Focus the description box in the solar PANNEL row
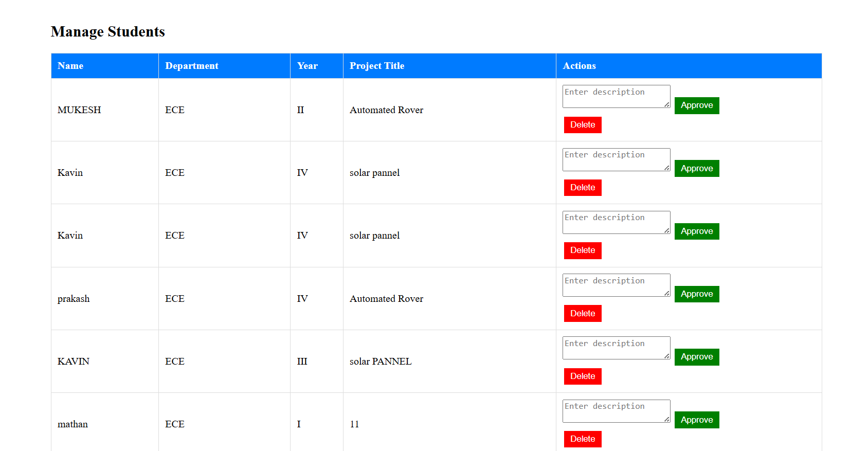 pyautogui.click(x=617, y=348)
